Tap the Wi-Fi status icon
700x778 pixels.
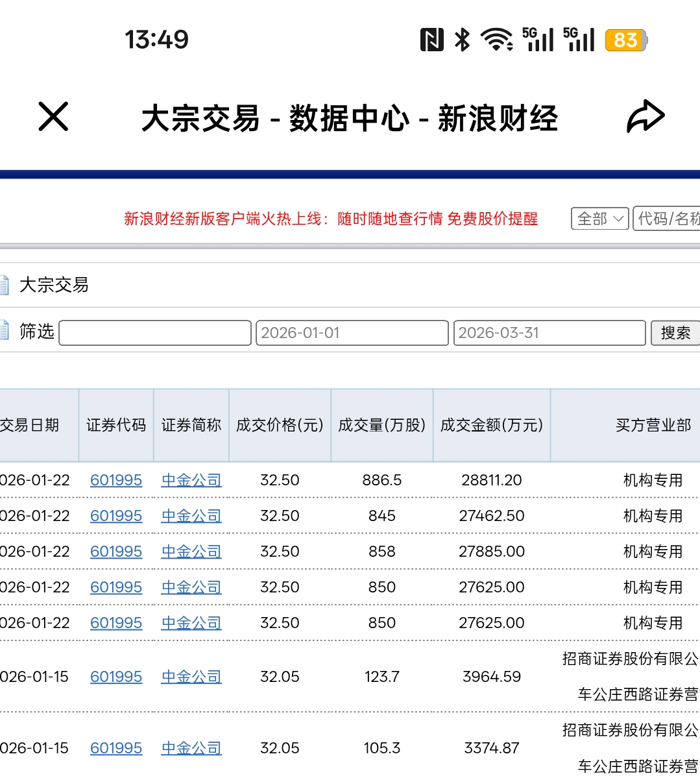tap(497, 40)
